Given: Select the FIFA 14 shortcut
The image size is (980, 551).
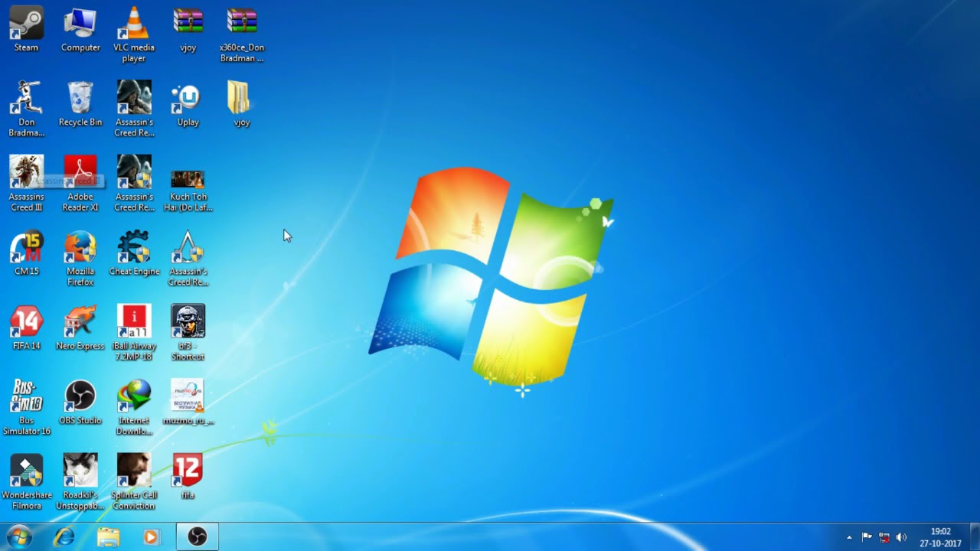Looking at the screenshot, I should click(26, 328).
